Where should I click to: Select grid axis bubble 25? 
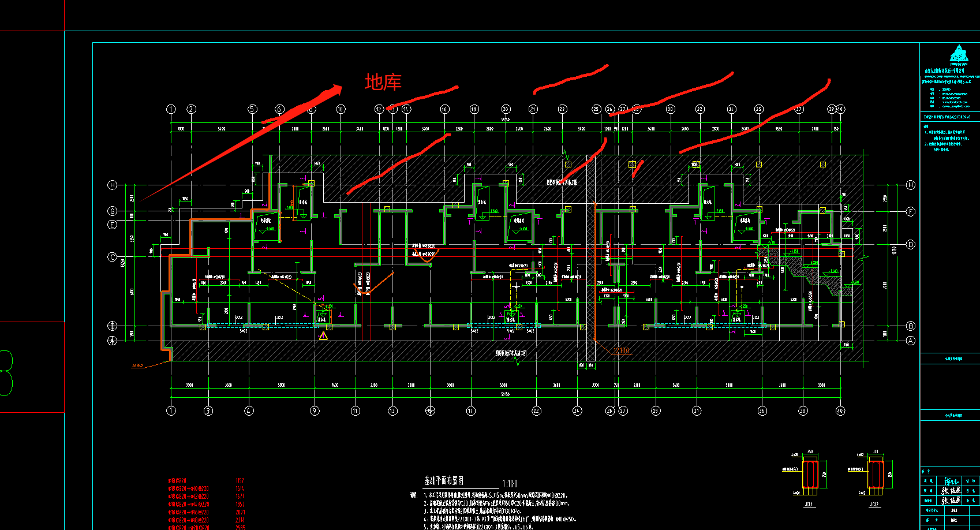point(596,109)
